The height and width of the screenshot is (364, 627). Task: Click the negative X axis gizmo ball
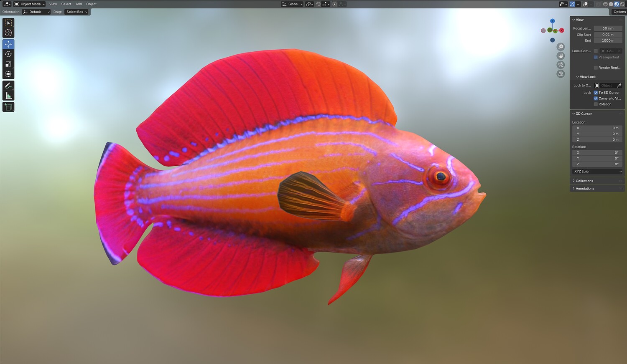click(x=543, y=30)
